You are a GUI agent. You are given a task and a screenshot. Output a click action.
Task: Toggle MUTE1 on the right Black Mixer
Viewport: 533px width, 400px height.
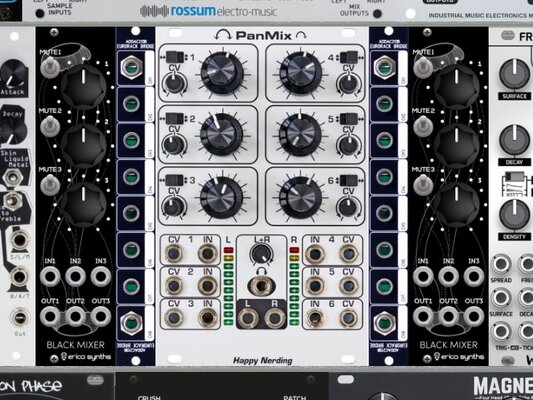(423, 67)
